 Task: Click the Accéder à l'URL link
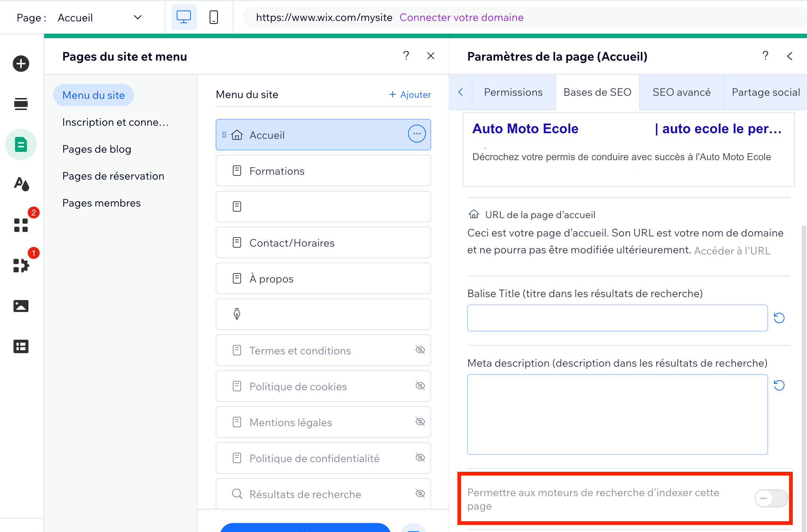coord(732,251)
